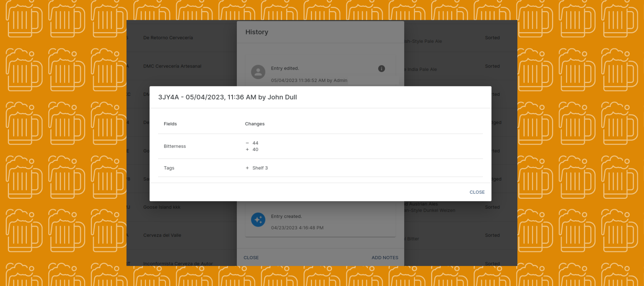Click the user avatar on Entry edited
The width and height of the screenshot is (644, 286).
pos(258,72)
